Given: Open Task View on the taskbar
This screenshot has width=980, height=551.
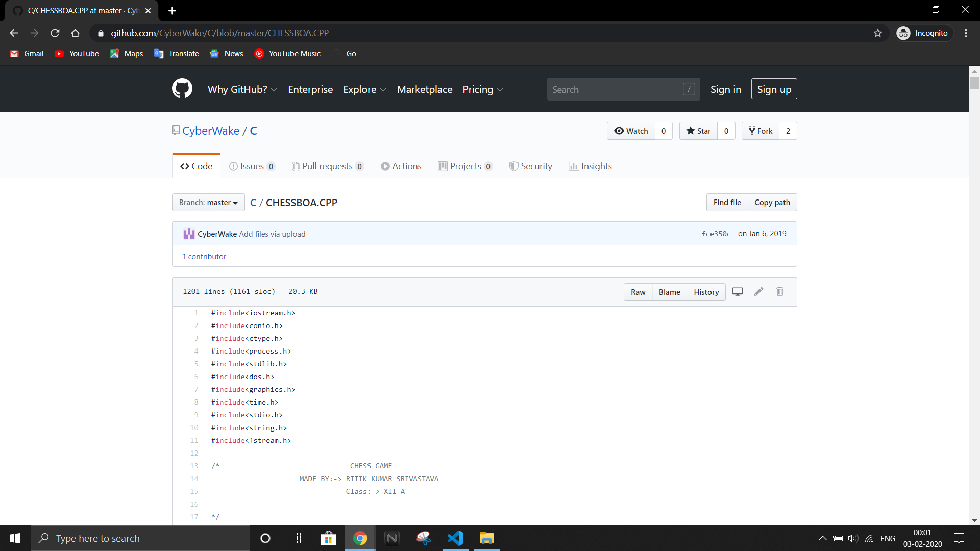Looking at the screenshot, I should (296, 538).
